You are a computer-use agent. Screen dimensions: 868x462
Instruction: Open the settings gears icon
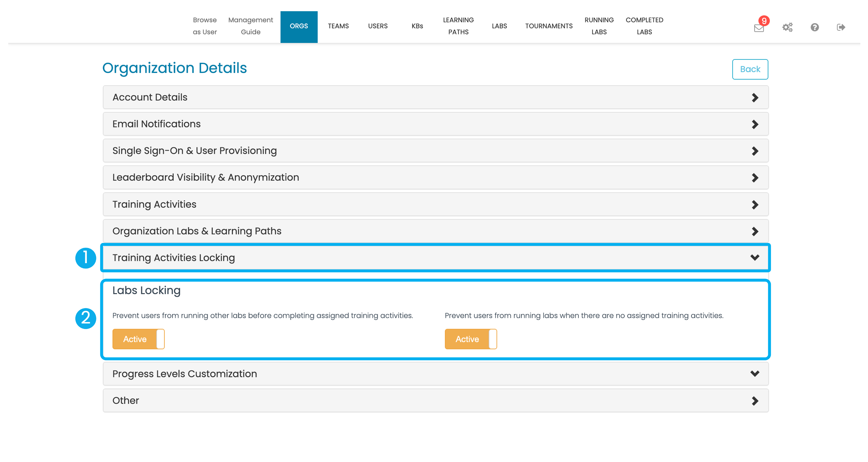point(787,27)
